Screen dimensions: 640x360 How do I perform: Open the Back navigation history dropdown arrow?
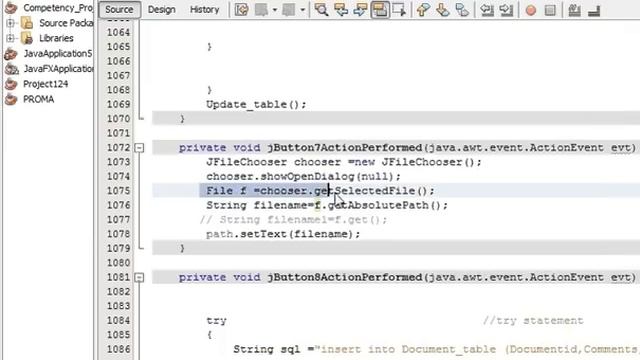[275, 10]
